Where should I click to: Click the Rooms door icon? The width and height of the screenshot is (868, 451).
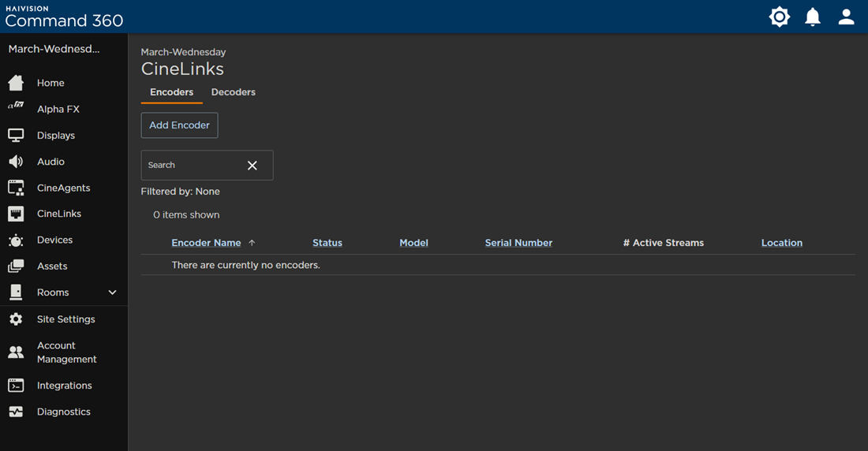16,293
